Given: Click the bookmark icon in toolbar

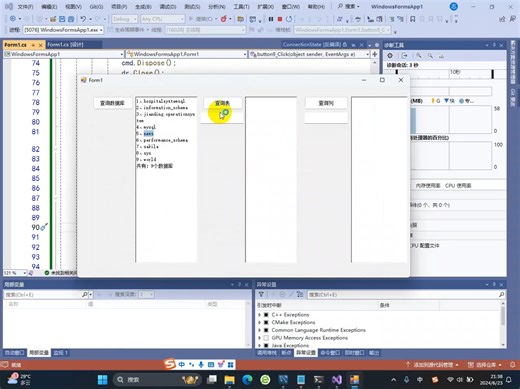Looking at the screenshot, I should click(x=412, y=19).
